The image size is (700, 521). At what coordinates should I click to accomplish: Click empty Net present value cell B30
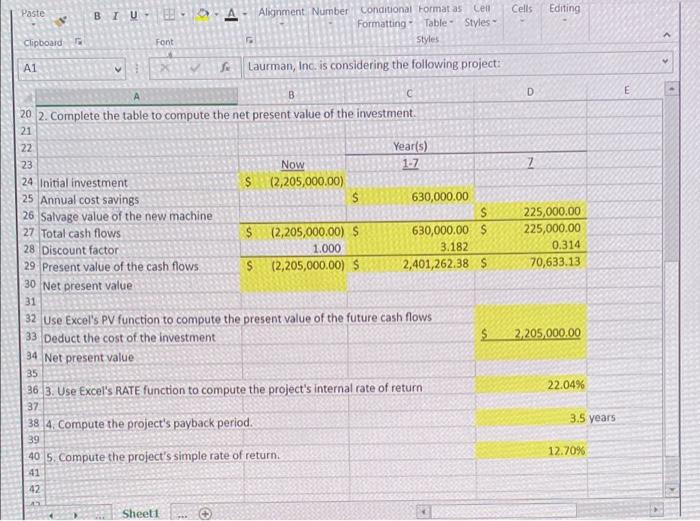coord(293,284)
